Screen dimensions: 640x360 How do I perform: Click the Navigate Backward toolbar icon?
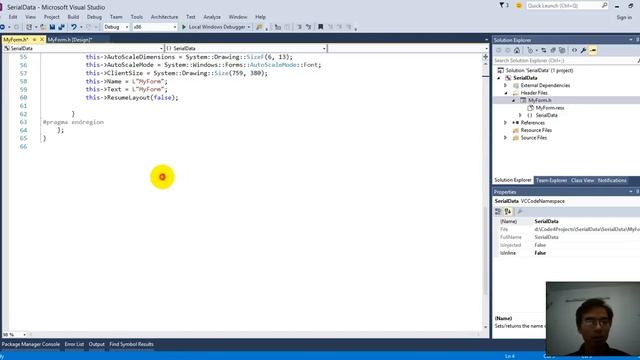click(x=3, y=27)
